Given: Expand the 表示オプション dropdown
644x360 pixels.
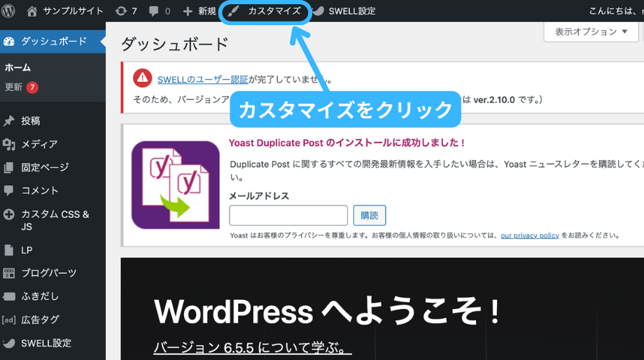Looking at the screenshot, I should coord(591,31).
